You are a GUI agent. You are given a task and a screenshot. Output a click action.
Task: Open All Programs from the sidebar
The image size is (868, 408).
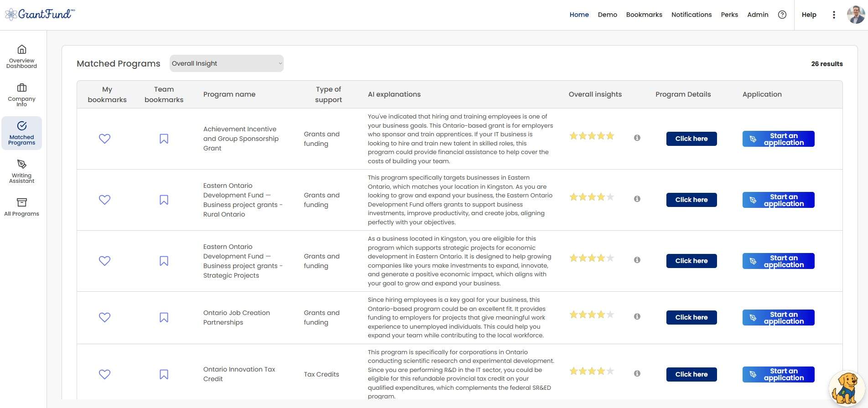pyautogui.click(x=21, y=207)
